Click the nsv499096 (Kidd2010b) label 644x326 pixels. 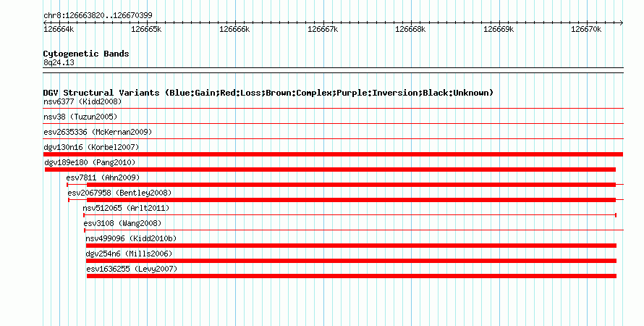(131, 238)
